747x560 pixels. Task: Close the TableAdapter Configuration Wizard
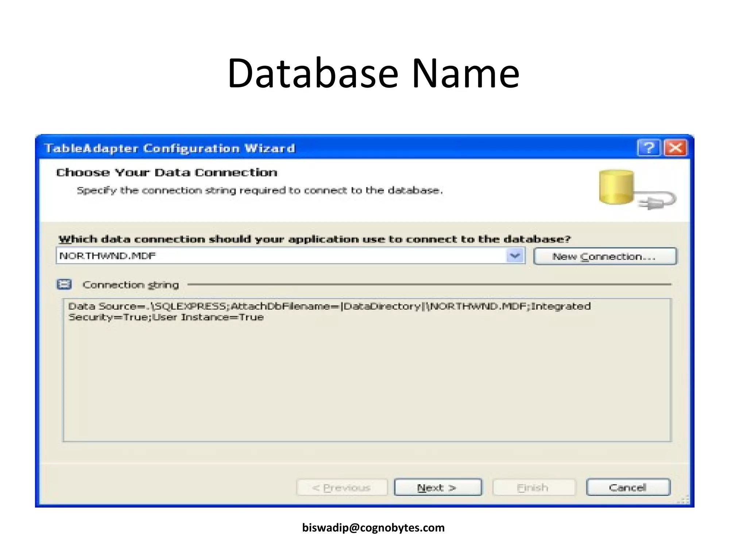[x=676, y=148]
